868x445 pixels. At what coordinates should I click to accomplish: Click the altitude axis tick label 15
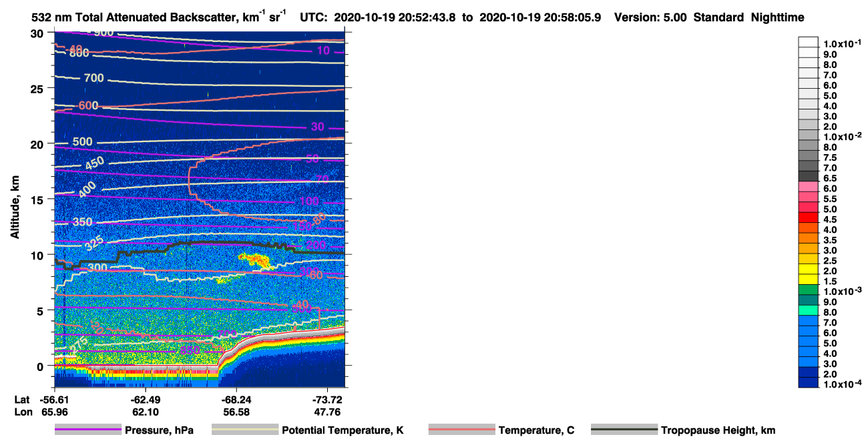click(x=39, y=199)
